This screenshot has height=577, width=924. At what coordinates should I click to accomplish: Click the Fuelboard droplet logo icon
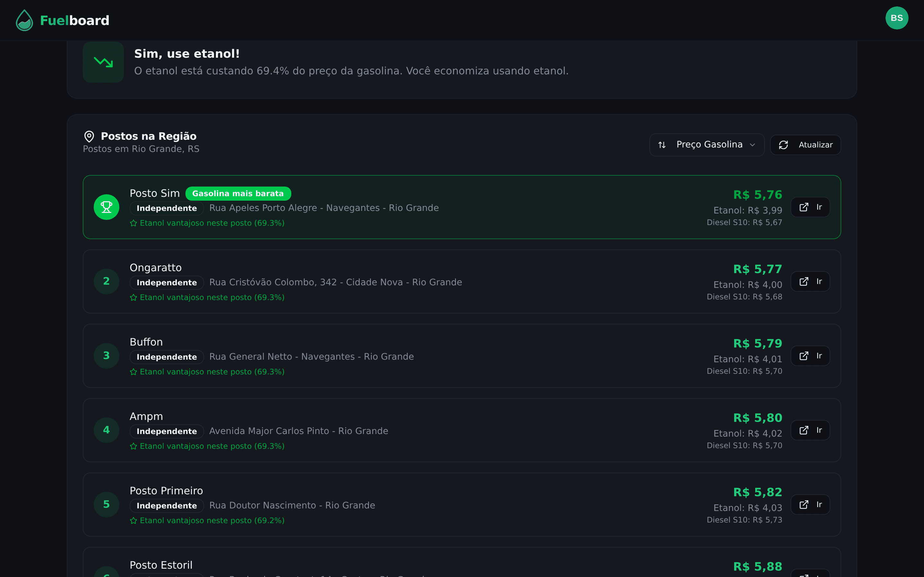(24, 20)
